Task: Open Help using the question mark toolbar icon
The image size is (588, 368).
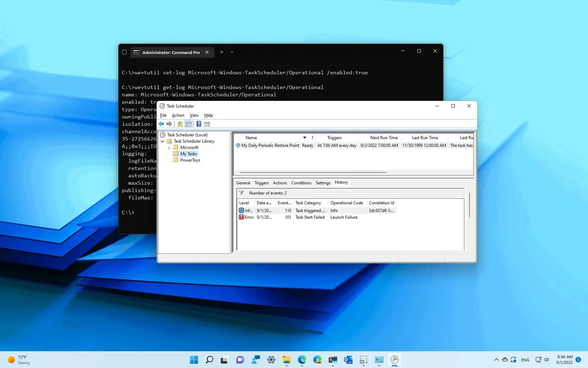Action: 199,124
